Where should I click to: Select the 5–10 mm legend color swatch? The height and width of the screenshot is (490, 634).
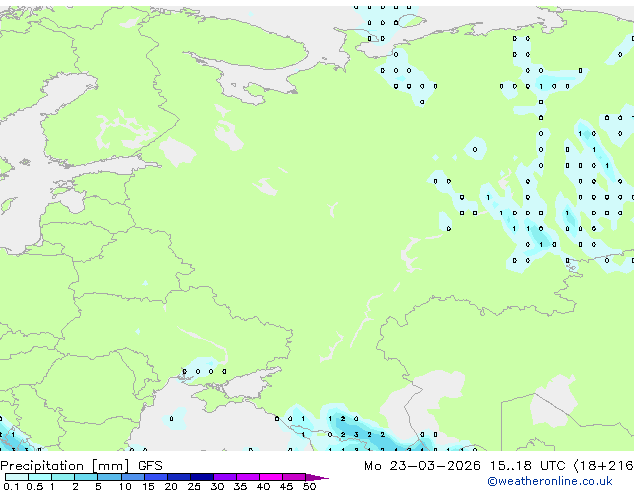pos(109,477)
